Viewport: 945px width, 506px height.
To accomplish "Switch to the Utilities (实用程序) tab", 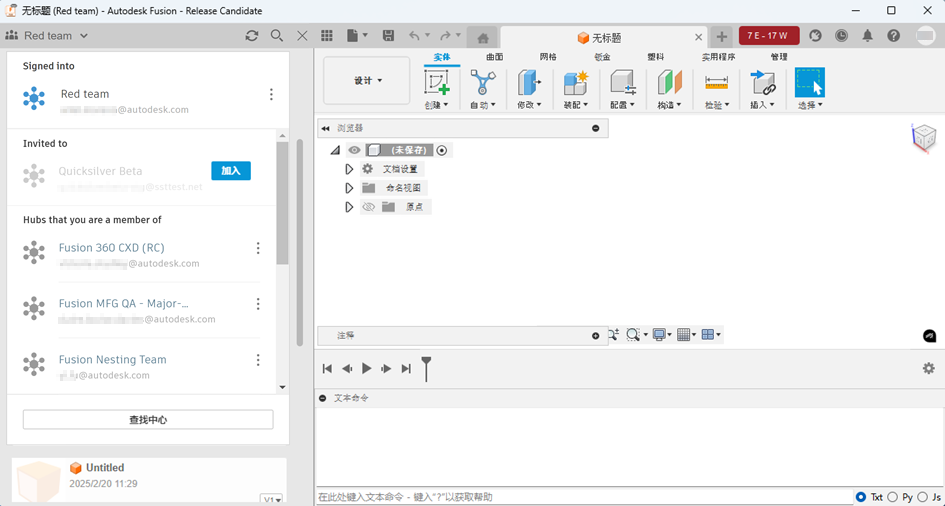I will (718, 57).
